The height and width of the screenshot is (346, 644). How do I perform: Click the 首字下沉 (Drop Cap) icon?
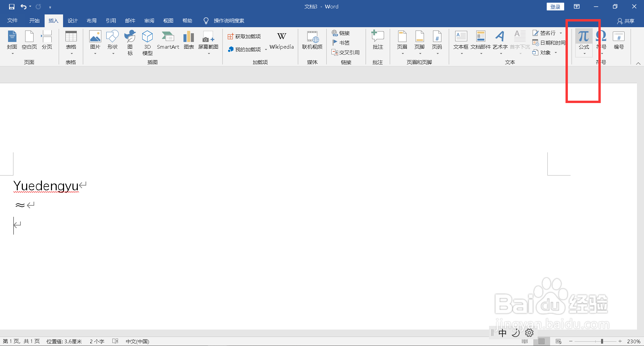[x=520, y=43]
